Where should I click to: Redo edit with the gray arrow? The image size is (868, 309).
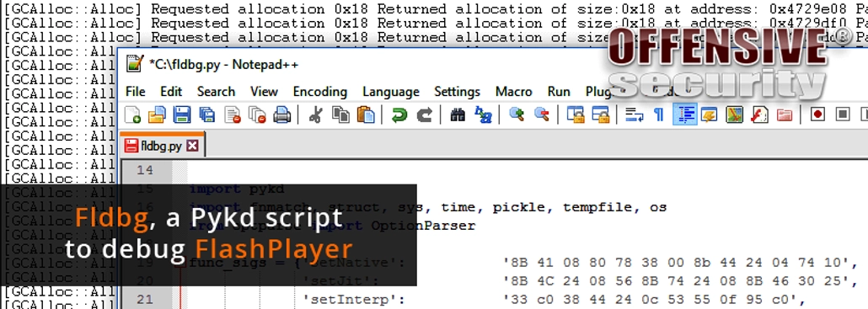pyautogui.click(x=424, y=115)
